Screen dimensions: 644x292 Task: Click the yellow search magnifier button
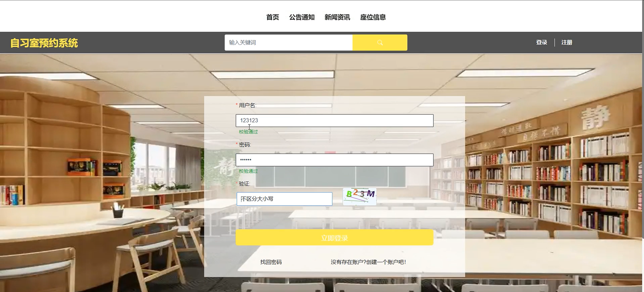pyautogui.click(x=380, y=43)
